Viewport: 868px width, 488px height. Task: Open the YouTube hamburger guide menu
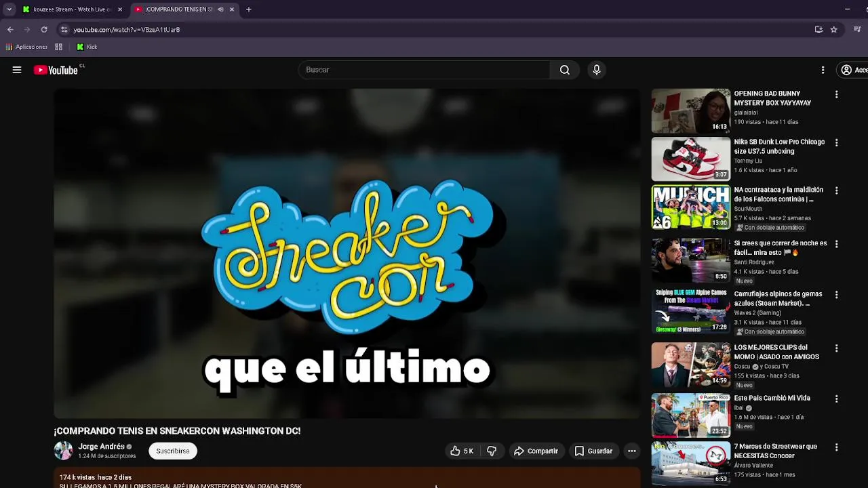(x=17, y=70)
